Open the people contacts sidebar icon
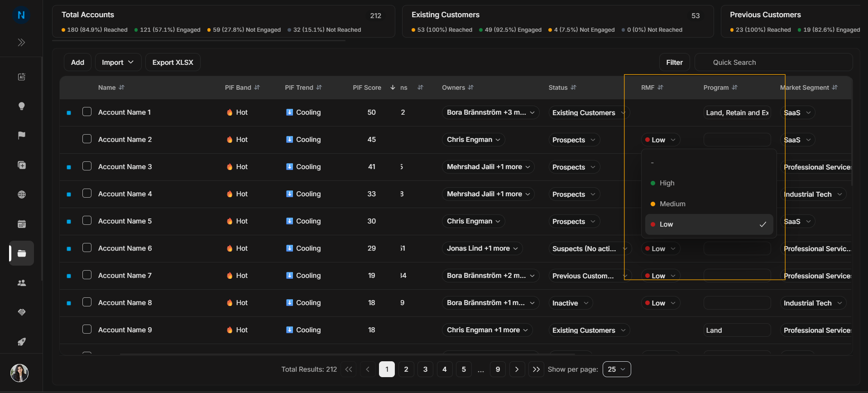The height and width of the screenshot is (393, 868). (21, 283)
